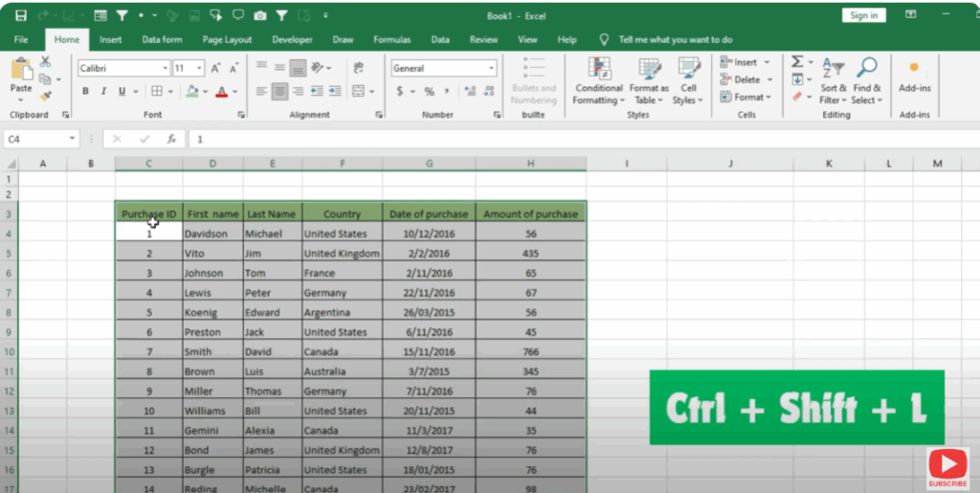Toggle Italic formatting
The width and height of the screenshot is (980, 493).
pyautogui.click(x=103, y=92)
